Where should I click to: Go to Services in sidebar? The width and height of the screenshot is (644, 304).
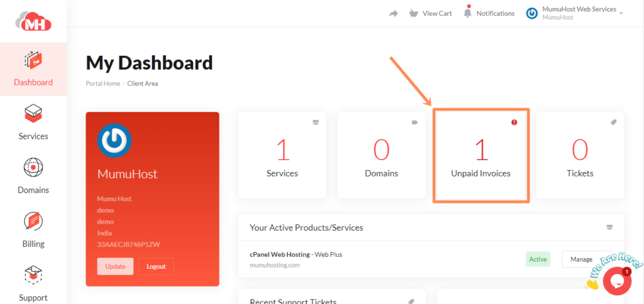point(33,122)
